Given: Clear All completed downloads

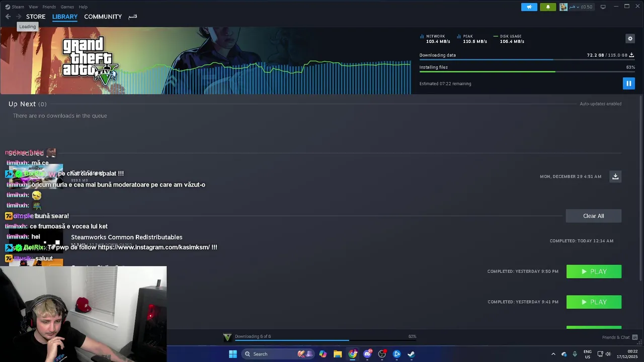Looking at the screenshot, I should pyautogui.click(x=594, y=216).
